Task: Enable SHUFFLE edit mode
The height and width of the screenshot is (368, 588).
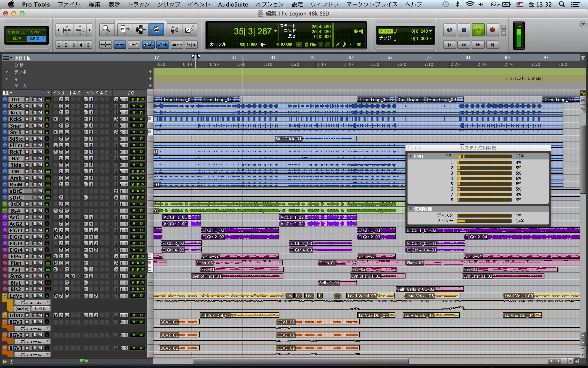Action: point(16,32)
